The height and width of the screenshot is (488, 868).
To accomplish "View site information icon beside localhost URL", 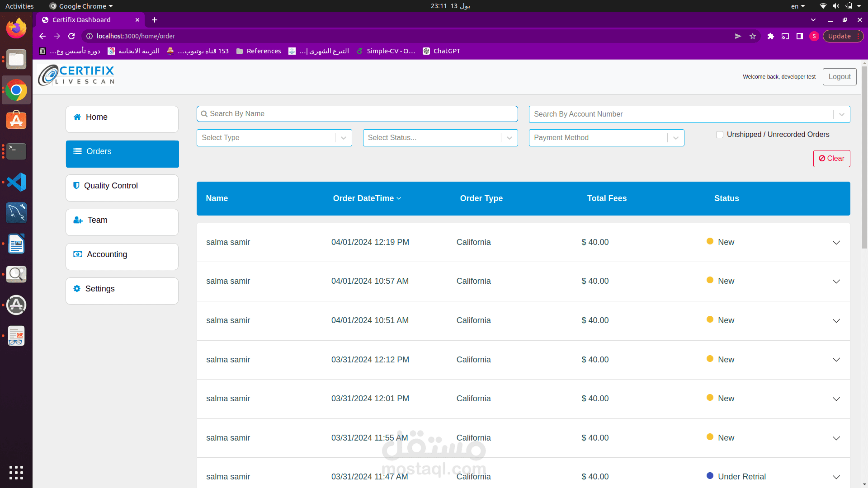I will tap(90, 36).
